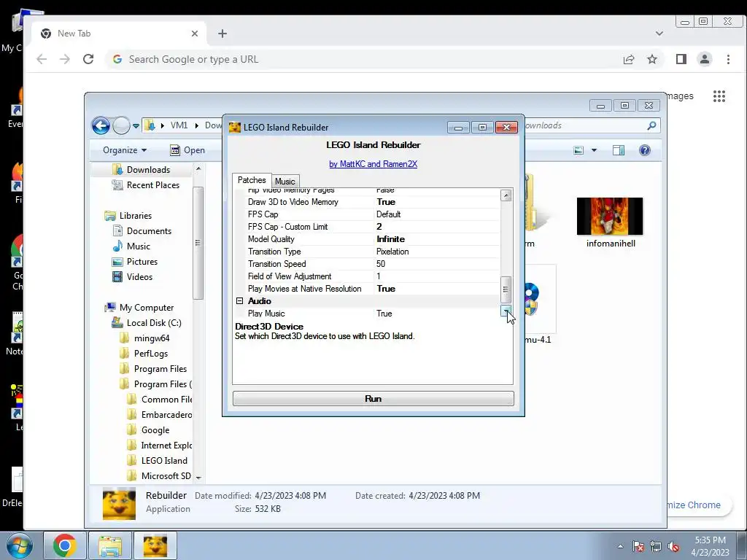Click the Explorer Forward button

click(122, 125)
